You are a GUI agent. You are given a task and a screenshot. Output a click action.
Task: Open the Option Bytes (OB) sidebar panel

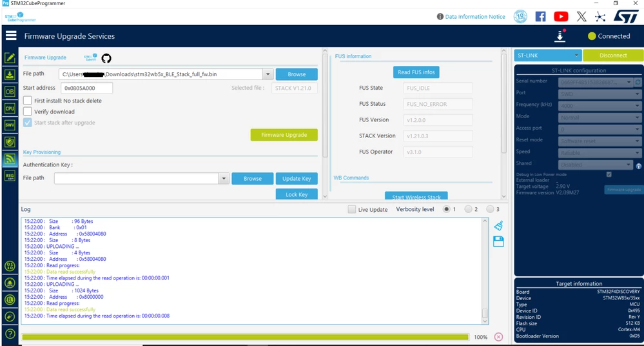pyautogui.click(x=10, y=91)
